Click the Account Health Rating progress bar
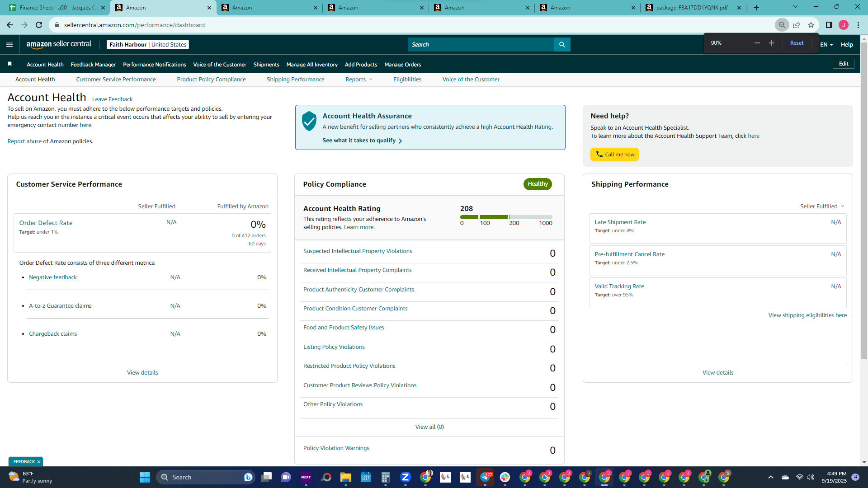Screen dimensions: 868x488 pyautogui.click(x=506, y=217)
